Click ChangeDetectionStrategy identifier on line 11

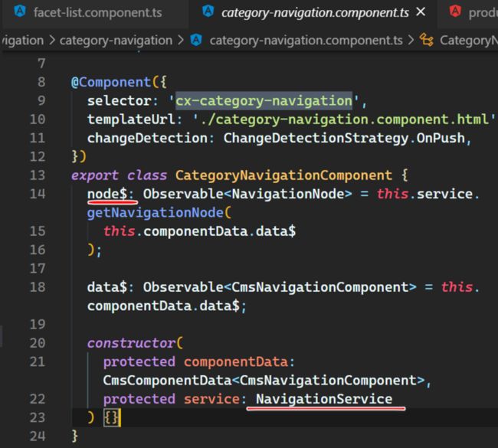pos(316,138)
